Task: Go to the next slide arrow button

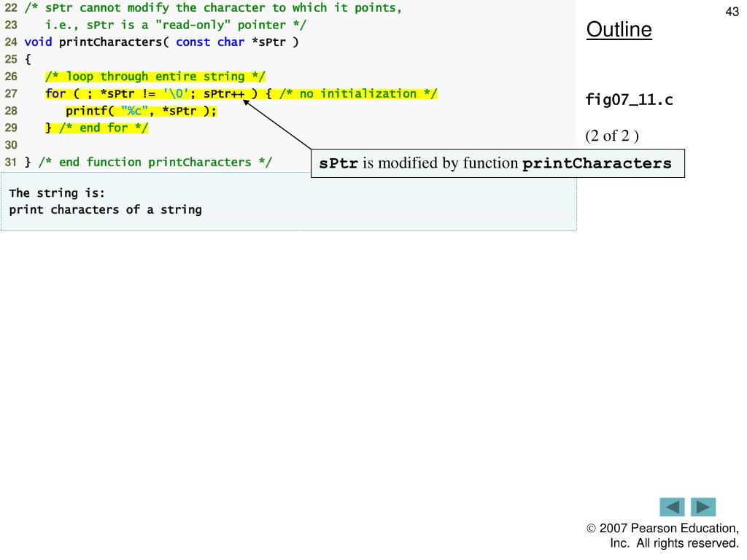Action: tap(703, 507)
